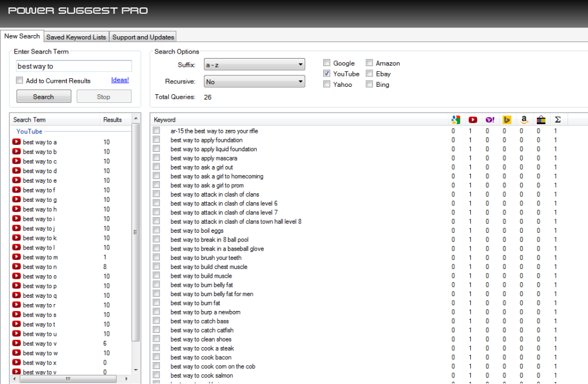Viewport: 588px width, 384px height.
Task: Uncheck the YouTube search source
Action: point(327,73)
